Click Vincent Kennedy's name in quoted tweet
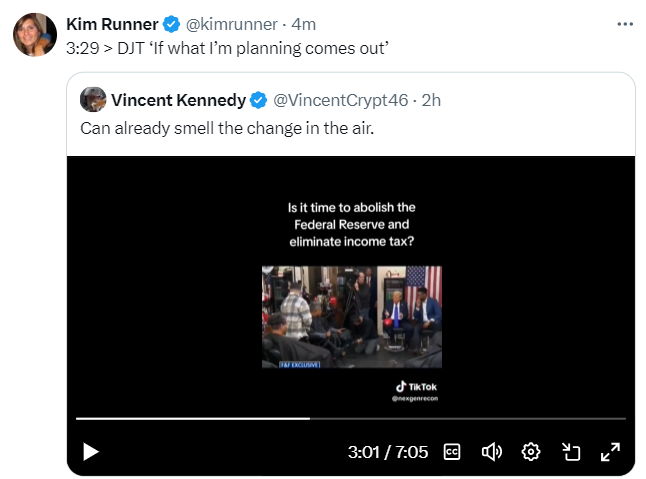The image size is (646, 479). click(178, 100)
